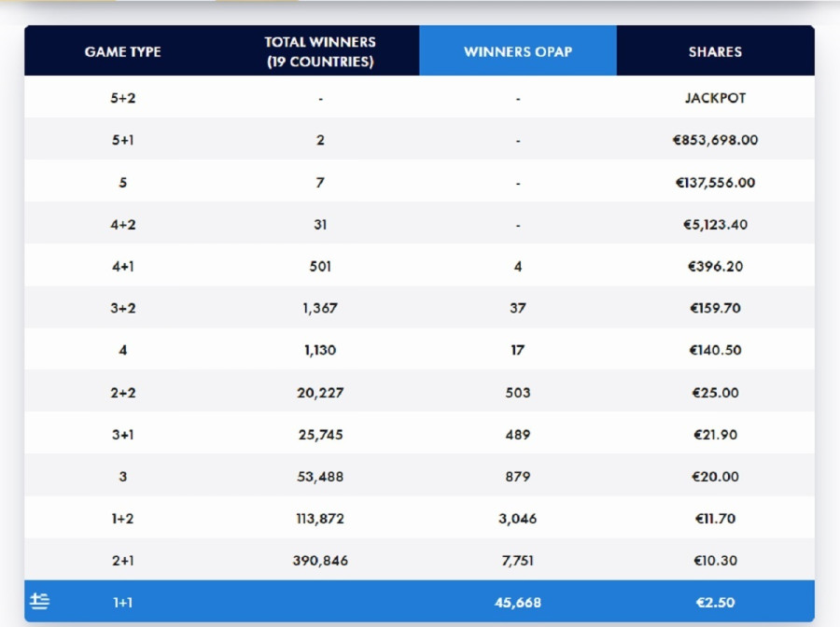Screen dimensions: 840x627
Task: Select the 2+2 game type row label
Action: tap(123, 393)
